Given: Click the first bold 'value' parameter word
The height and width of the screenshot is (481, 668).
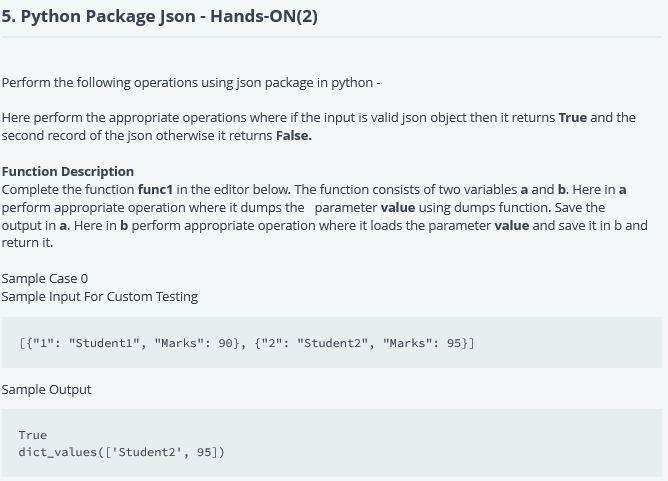Looking at the screenshot, I should pyautogui.click(x=398, y=207).
